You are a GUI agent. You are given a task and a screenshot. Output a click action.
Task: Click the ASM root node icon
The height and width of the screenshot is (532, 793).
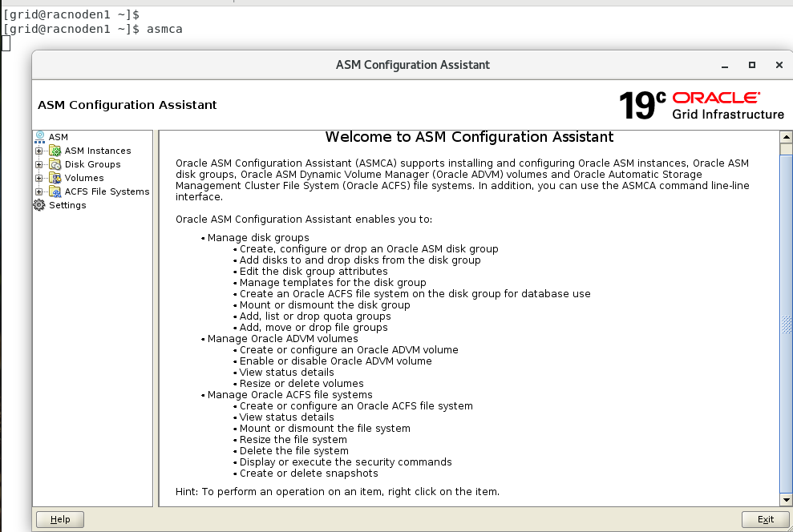click(39, 137)
